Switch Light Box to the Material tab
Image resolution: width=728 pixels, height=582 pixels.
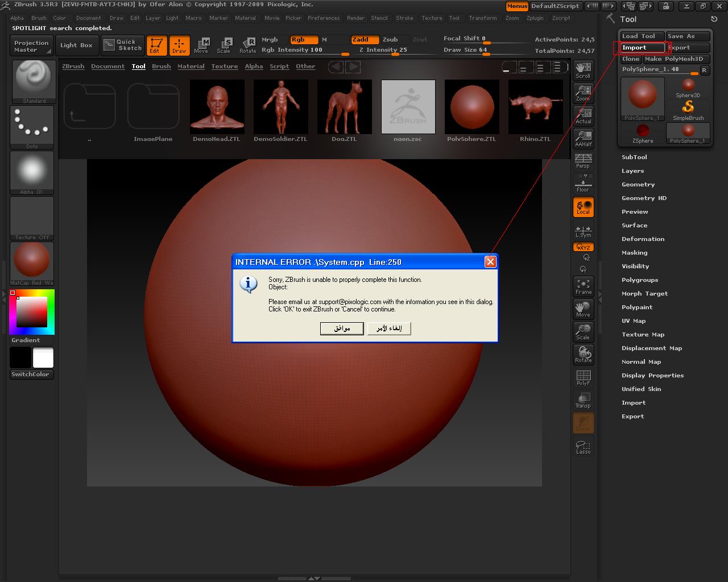tap(191, 66)
